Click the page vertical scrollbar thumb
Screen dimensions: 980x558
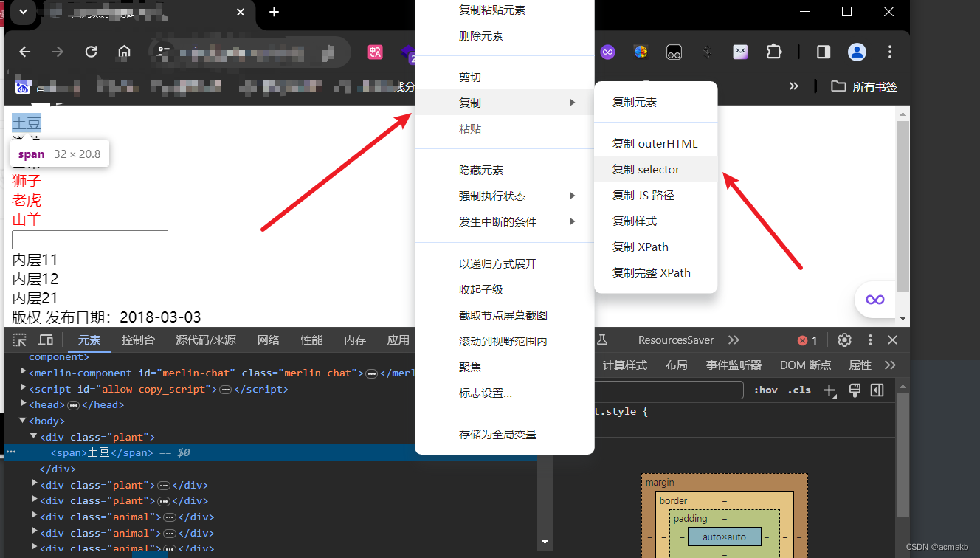click(x=903, y=206)
